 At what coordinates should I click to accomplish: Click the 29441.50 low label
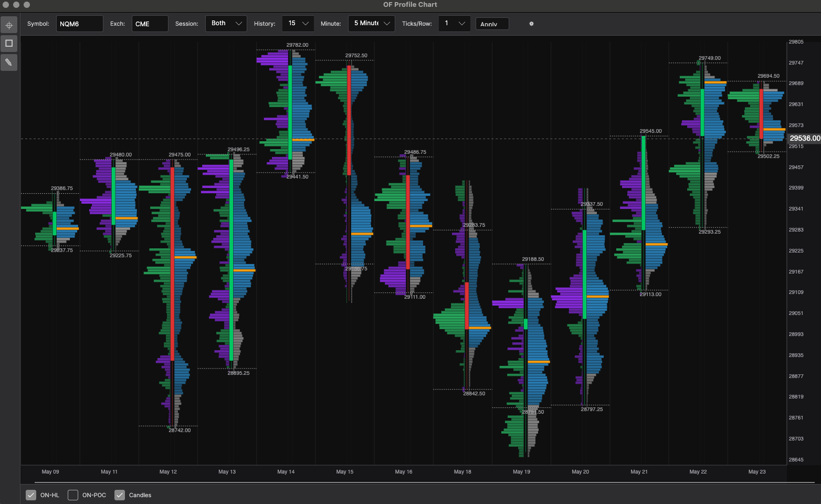298,176
